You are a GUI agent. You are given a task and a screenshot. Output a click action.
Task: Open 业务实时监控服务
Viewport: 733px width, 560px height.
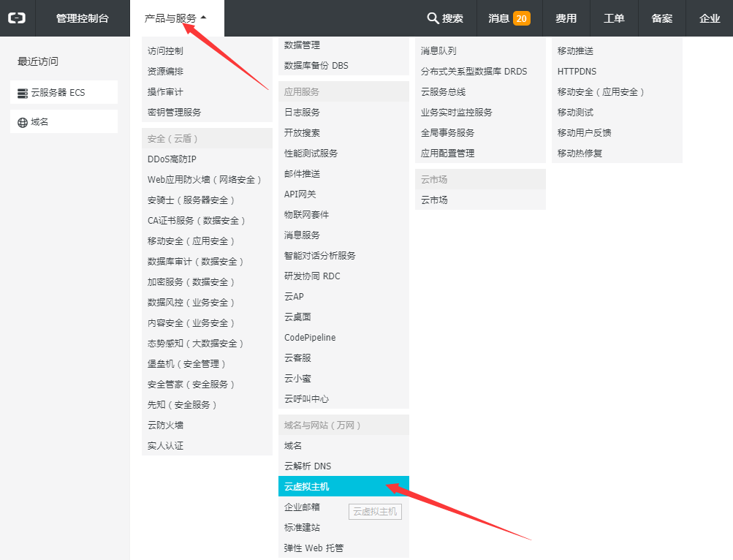click(456, 113)
